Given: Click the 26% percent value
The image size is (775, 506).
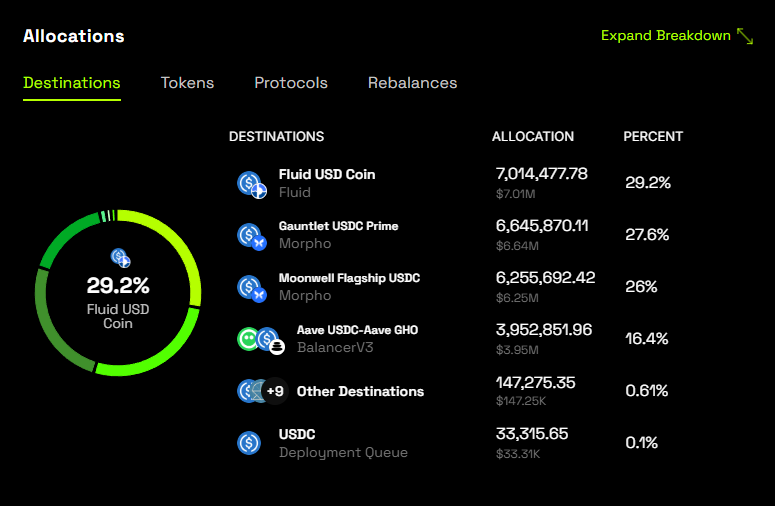Looking at the screenshot, I should pos(641,287).
